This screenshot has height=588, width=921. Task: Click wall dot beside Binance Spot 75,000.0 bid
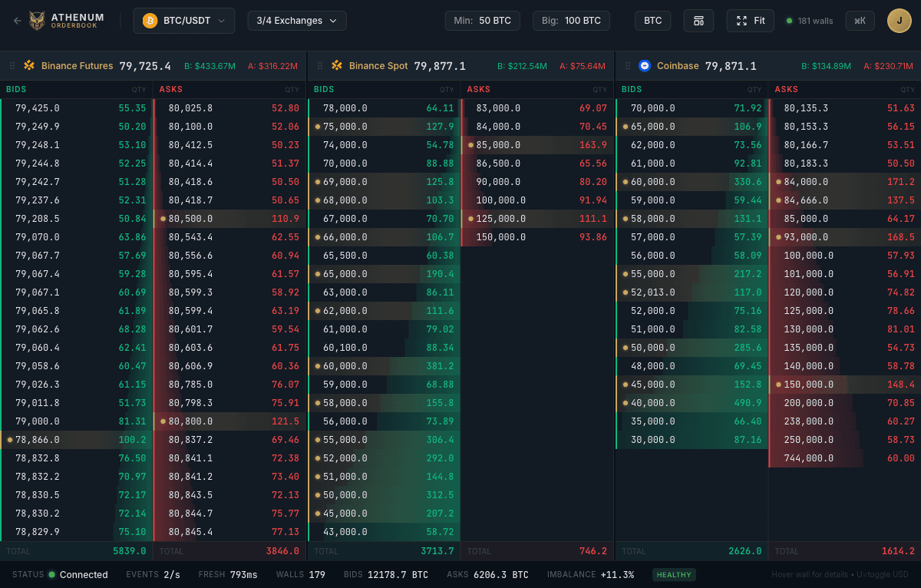pos(317,127)
